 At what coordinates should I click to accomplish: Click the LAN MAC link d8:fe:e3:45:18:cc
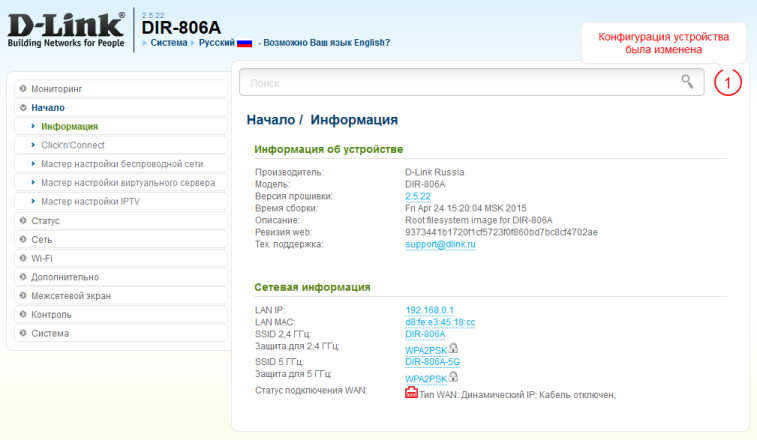440,322
